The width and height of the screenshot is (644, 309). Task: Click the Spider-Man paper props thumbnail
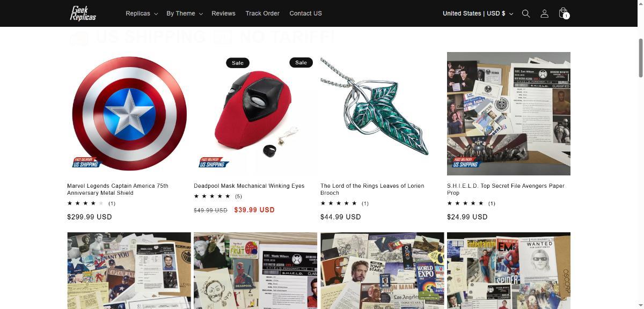click(509, 270)
